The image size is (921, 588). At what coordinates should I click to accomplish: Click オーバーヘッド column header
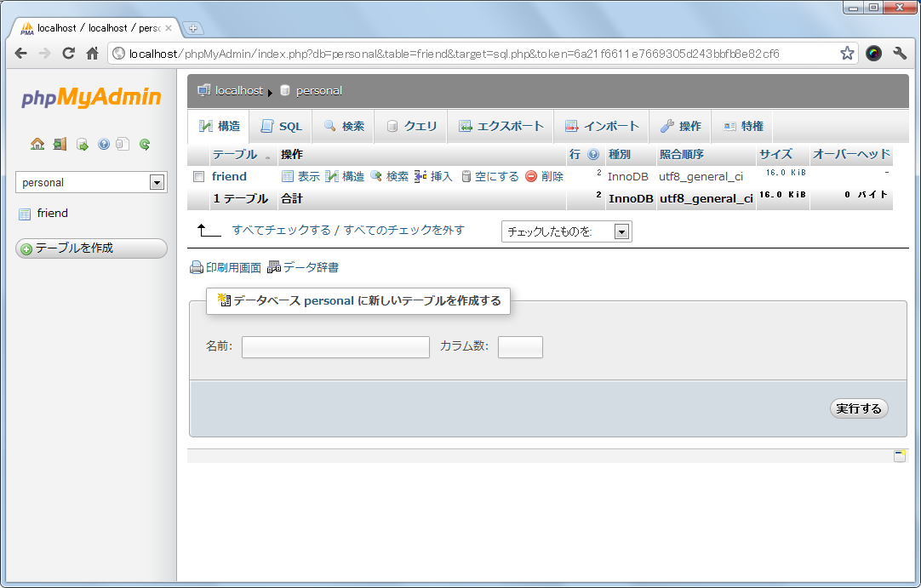tap(851, 154)
